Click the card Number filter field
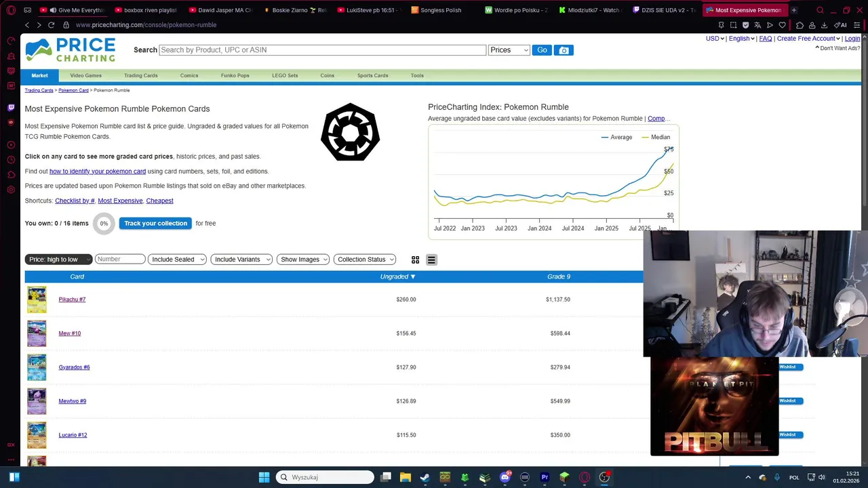 (x=120, y=260)
